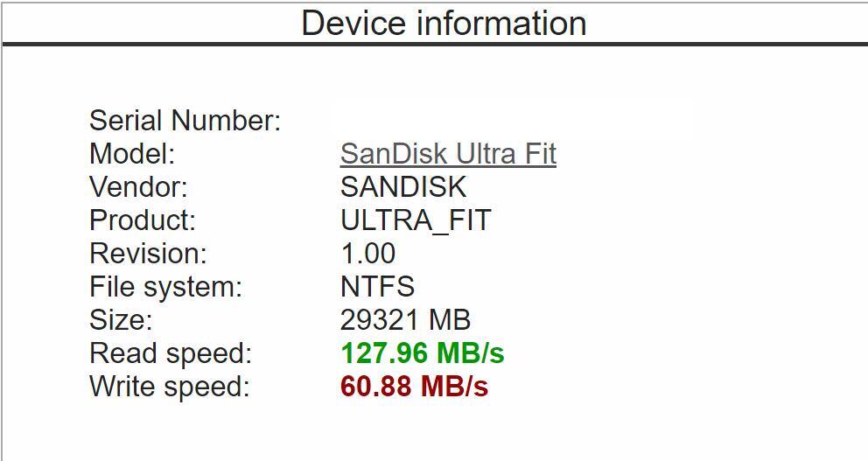868x461 pixels.
Task: Open the SanDisk Ultra Fit model link
Action: (448, 154)
